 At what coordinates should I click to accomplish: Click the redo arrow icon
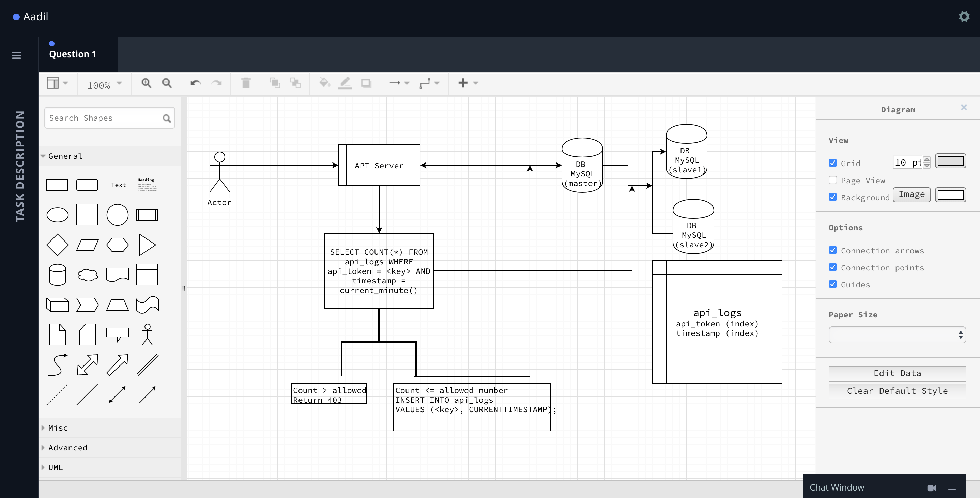(216, 83)
